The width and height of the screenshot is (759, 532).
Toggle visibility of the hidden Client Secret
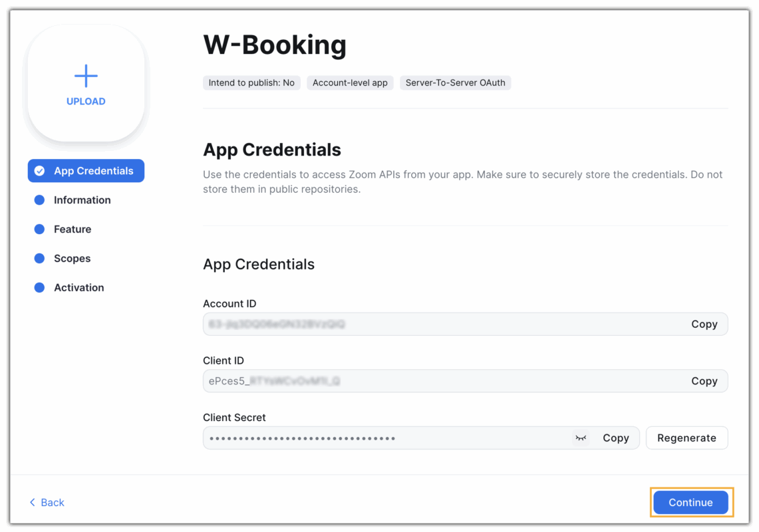point(580,438)
